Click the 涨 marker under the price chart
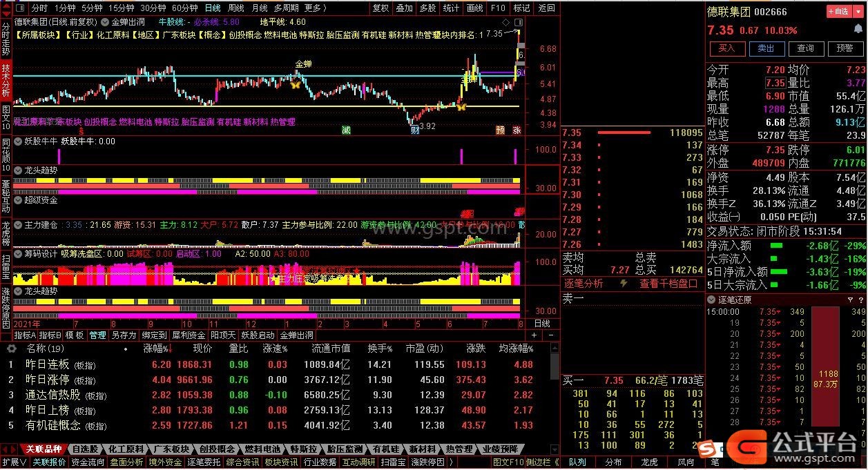Screen dimensions: 868x470 click(517, 130)
